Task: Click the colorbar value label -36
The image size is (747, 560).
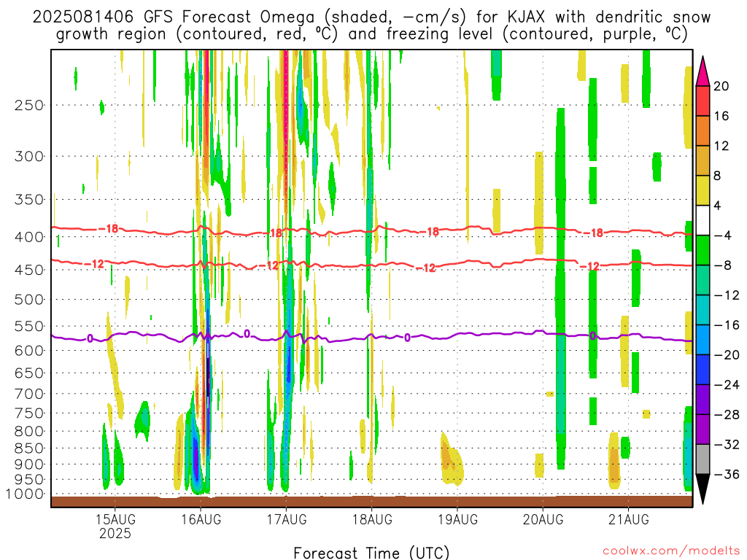Action: (x=727, y=474)
